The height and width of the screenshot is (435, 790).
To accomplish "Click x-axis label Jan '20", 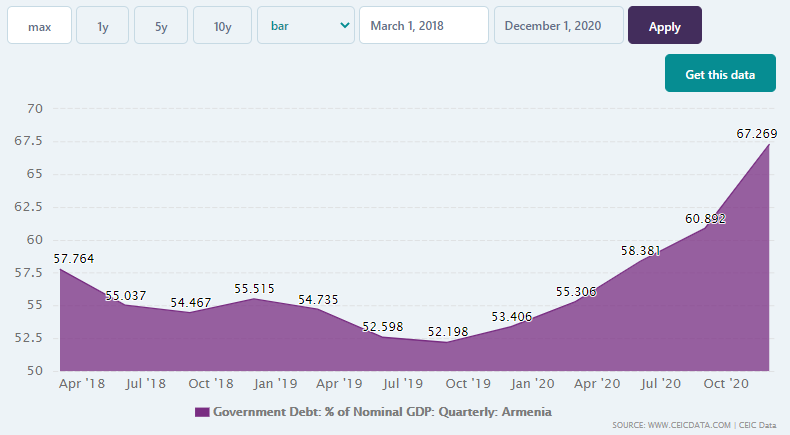I will coord(533,384).
